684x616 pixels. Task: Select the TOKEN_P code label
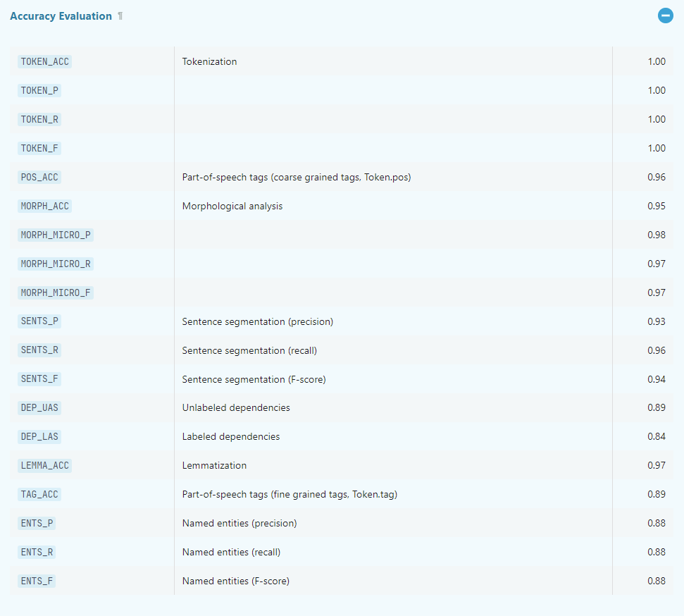pos(39,90)
